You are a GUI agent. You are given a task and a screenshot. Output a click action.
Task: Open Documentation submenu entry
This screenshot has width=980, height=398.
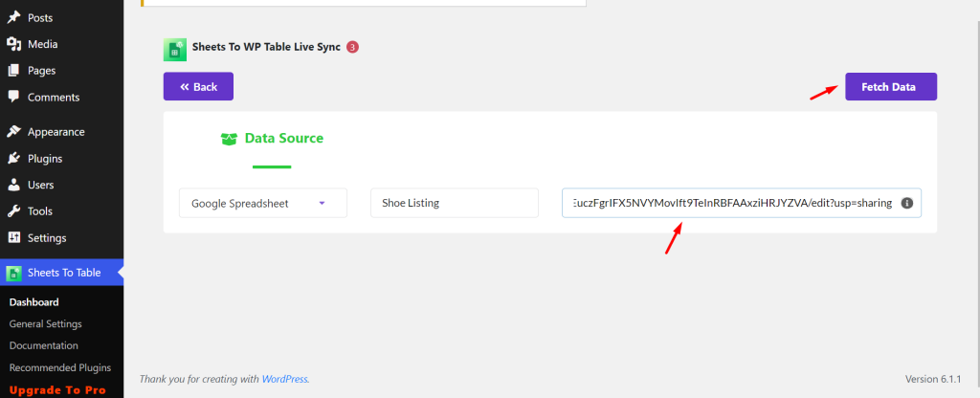point(44,345)
